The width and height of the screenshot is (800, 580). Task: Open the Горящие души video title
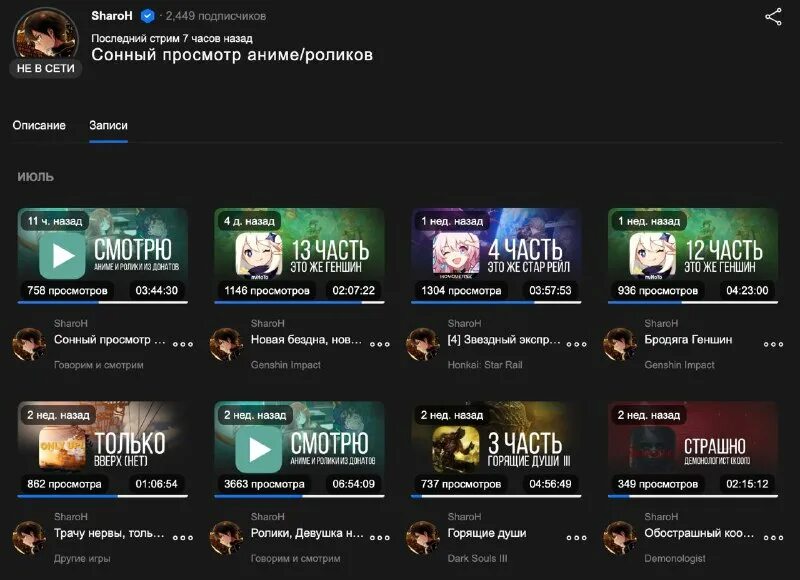[x=487, y=533]
